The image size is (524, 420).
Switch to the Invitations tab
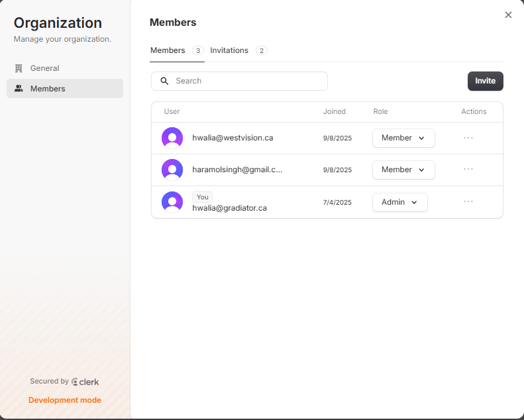pos(229,50)
